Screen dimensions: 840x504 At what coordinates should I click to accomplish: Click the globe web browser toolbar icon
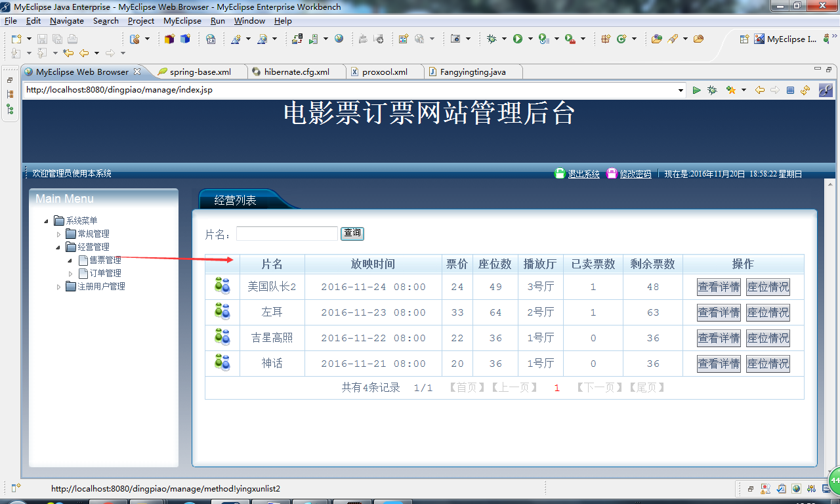[x=339, y=39]
